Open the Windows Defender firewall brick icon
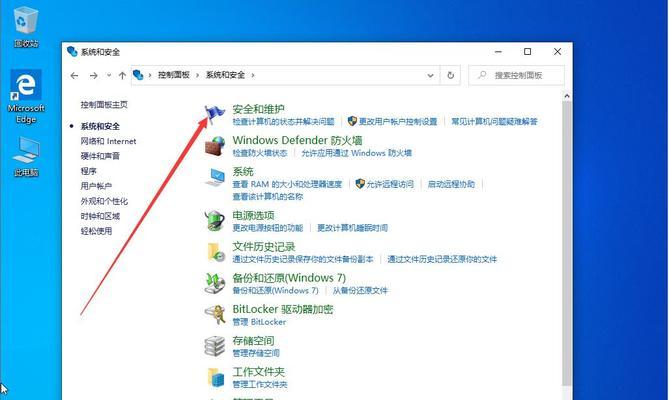669x400 pixels. (x=215, y=146)
